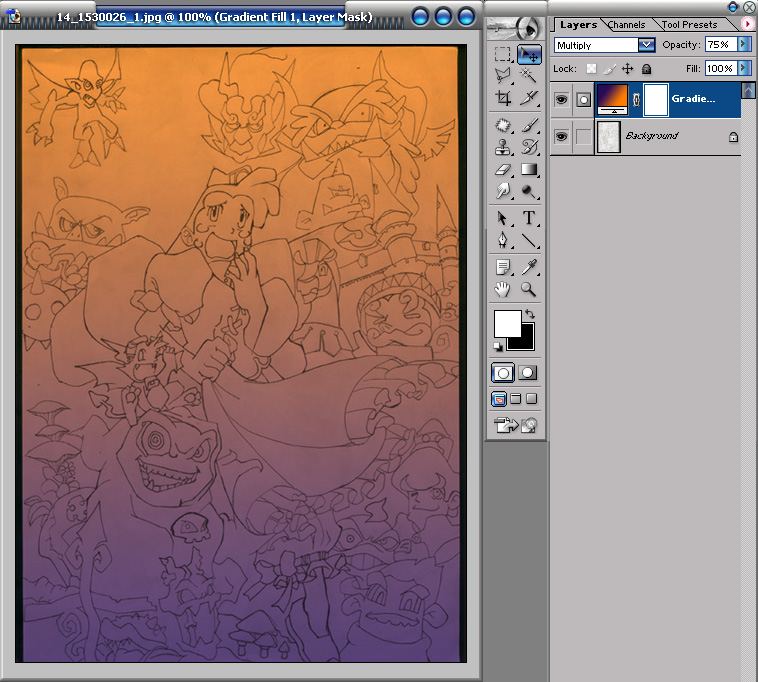Activate the Zoom magnifier tool
The height and width of the screenshot is (682, 758).
pyautogui.click(x=528, y=290)
